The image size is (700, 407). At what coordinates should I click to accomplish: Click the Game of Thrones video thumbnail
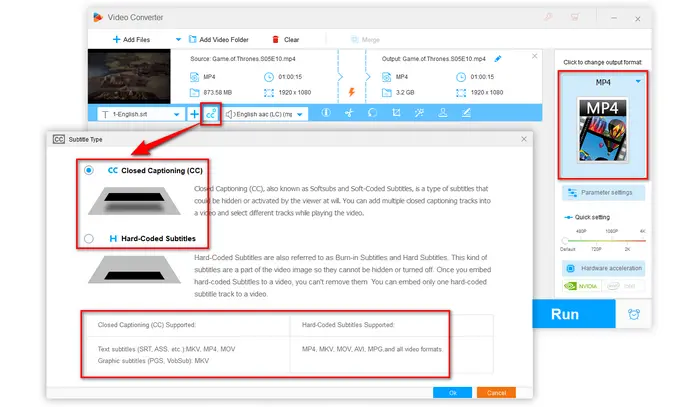(129, 76)
